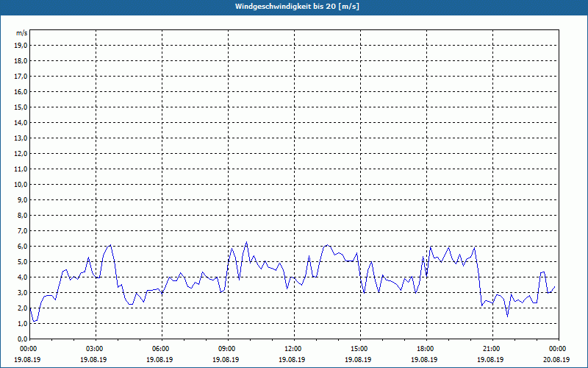Click the "8,0" y-axis value
The image size is (588, 368).
pyautogui.click(x=22, y=215)
